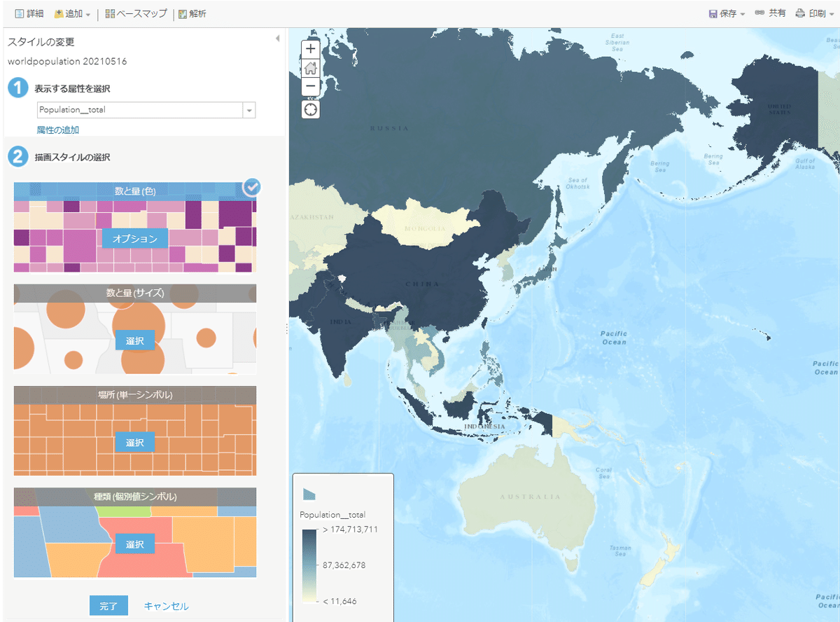Click the 完了 done button

108,606
